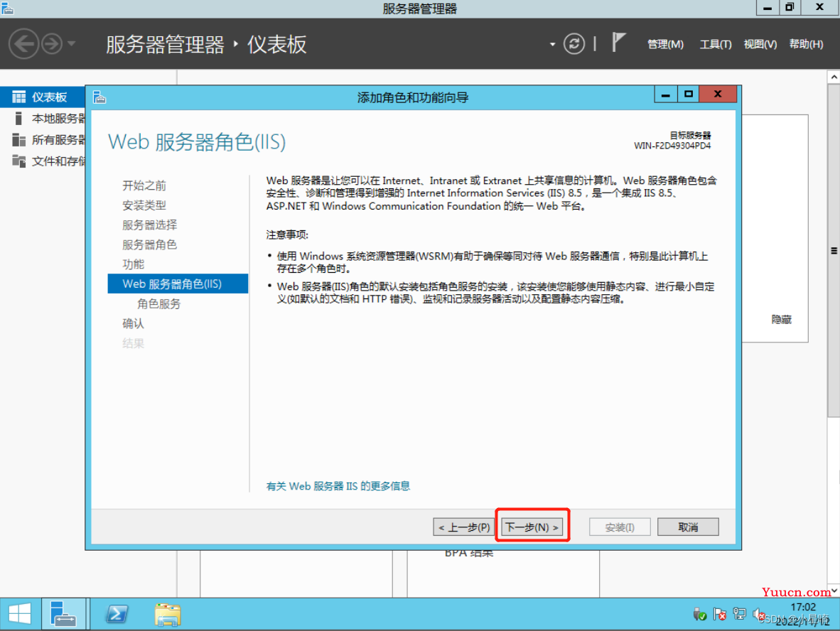Open the 帮助(H) menu
The image size is (840, 631).
[x=807, y=45]
